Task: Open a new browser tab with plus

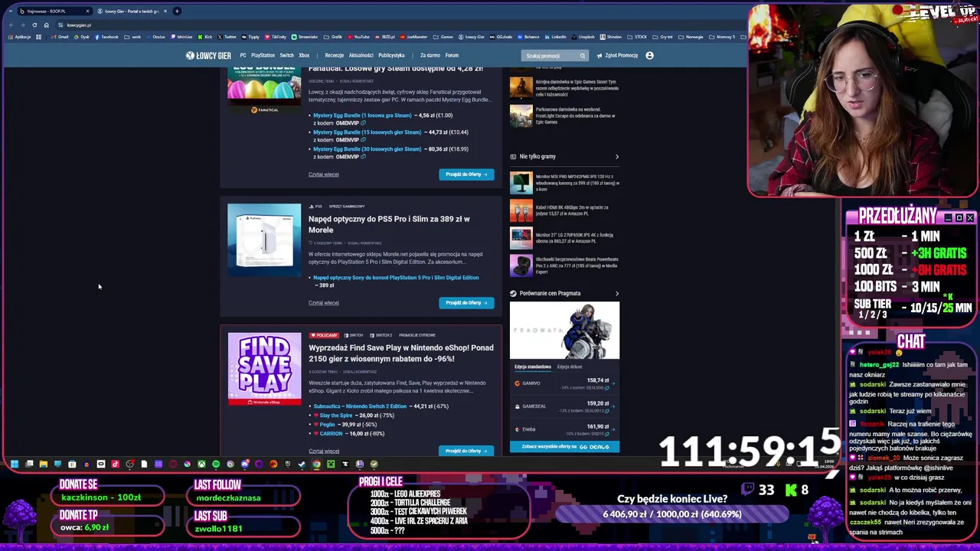Action: 177,11
